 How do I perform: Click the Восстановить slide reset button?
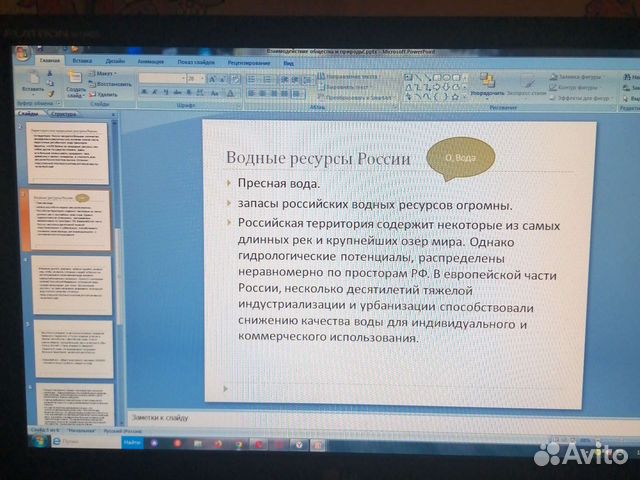click(111, 84)
